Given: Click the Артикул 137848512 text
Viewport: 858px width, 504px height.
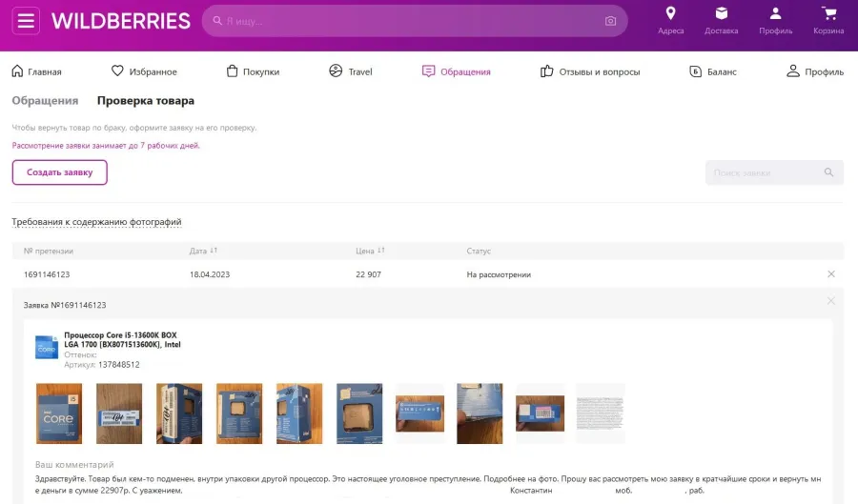Looking at the screenshot, I should [x=102, y=365].
